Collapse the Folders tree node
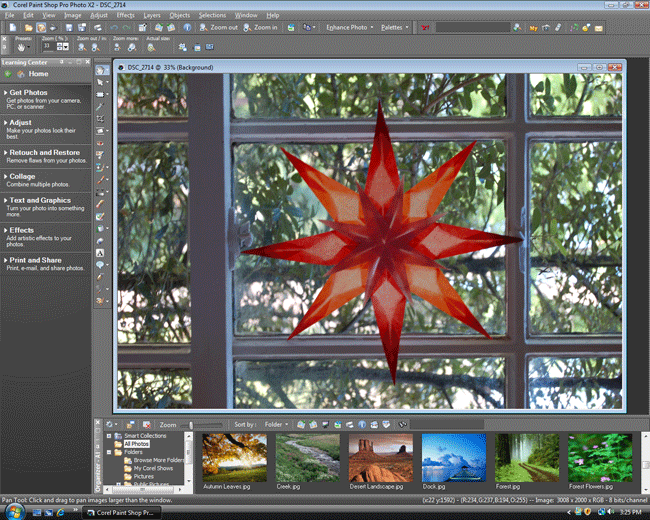650x520 pixels. point(109,452)
